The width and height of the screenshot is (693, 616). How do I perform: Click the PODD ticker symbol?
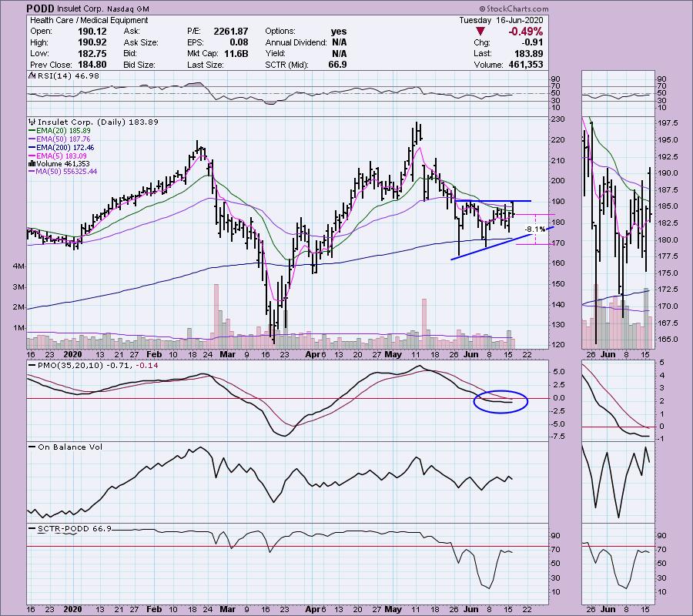point(41,8)
